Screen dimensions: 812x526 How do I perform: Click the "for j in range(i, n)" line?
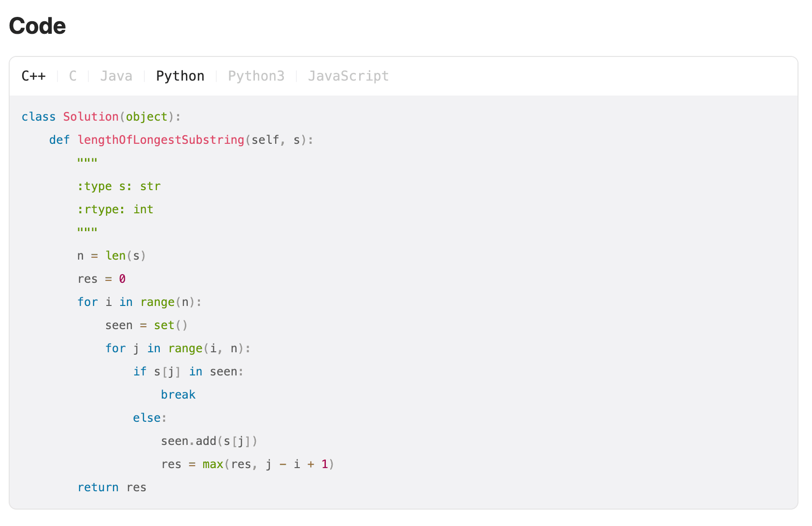pos(178,348)
